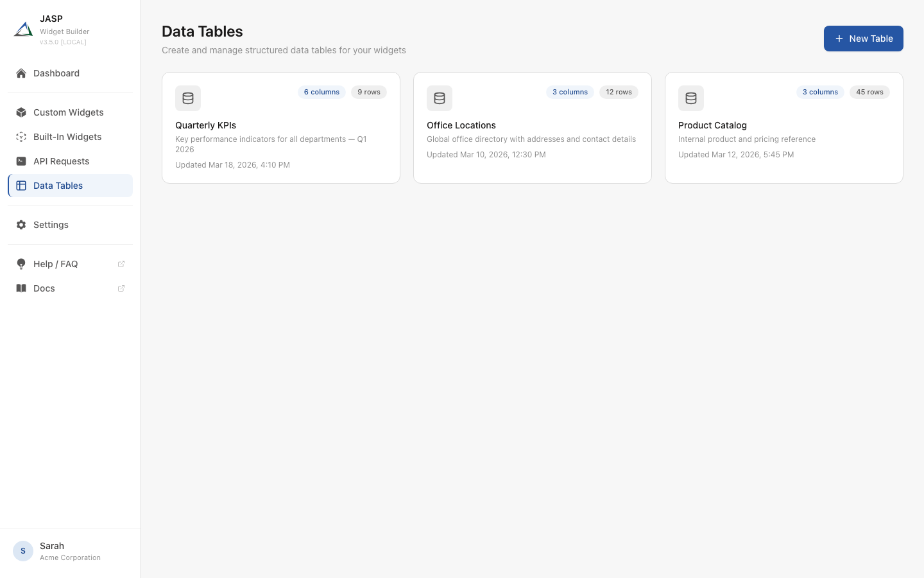Open Settings using the gear icon
Screen dimensions: 924x578
coord(21,225)
